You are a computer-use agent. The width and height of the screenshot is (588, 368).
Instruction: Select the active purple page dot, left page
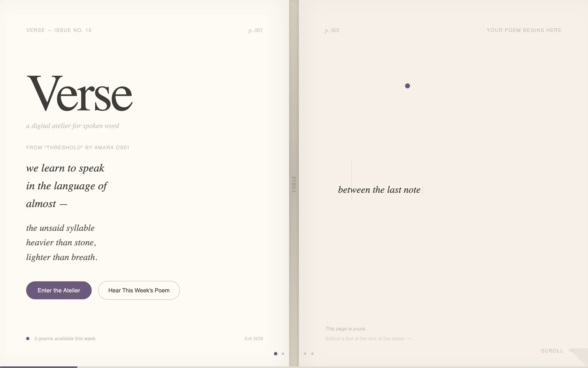276,354
